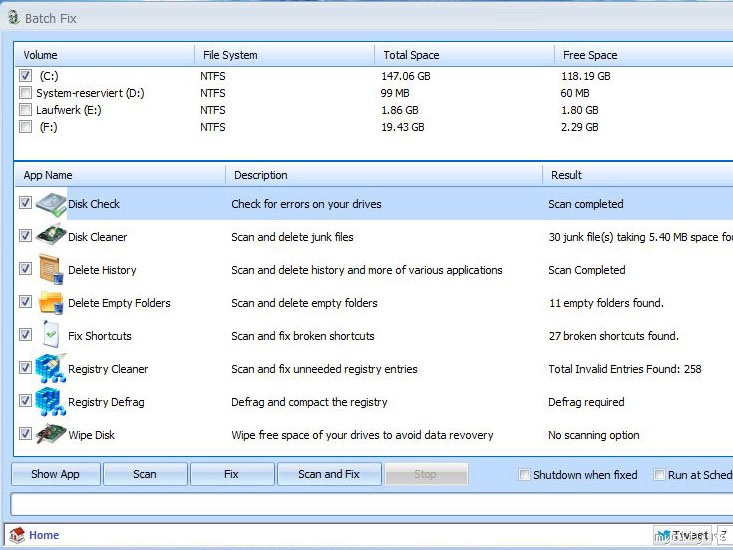Viewport: 733px width, 550px height.
Task: Click the Disk Check hard drive icon
Action: [51, 204]
